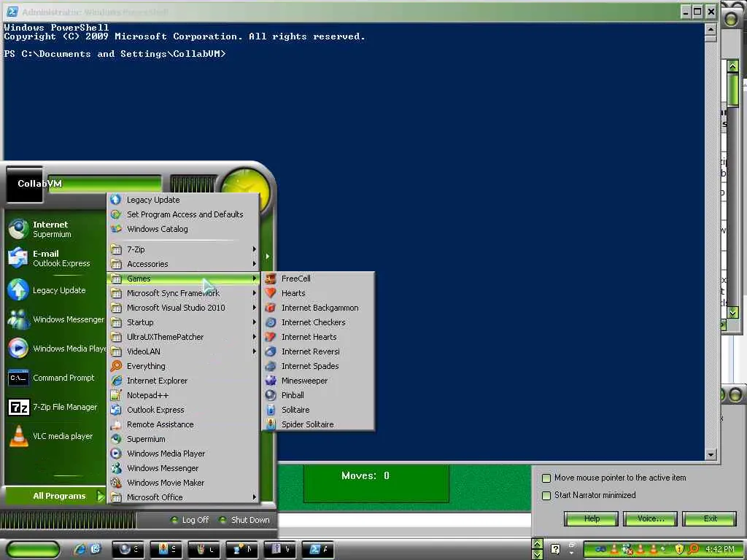Expand the Accessories folder
The height and width of the screenshot is (560, 747).
pyautogui.click(x=183, y=264)
